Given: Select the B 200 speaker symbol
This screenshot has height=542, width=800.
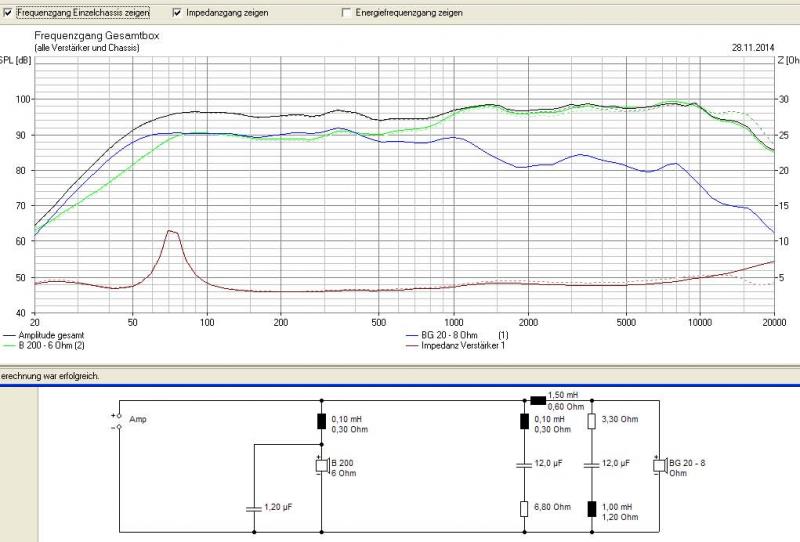Looking at the screenshot, I should point(322,466).
